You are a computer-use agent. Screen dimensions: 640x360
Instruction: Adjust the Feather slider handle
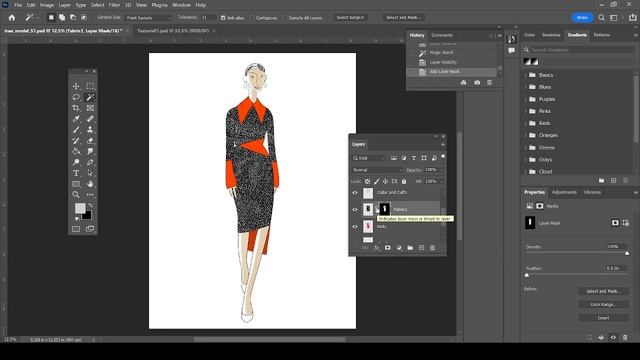(x=527, y=275)
